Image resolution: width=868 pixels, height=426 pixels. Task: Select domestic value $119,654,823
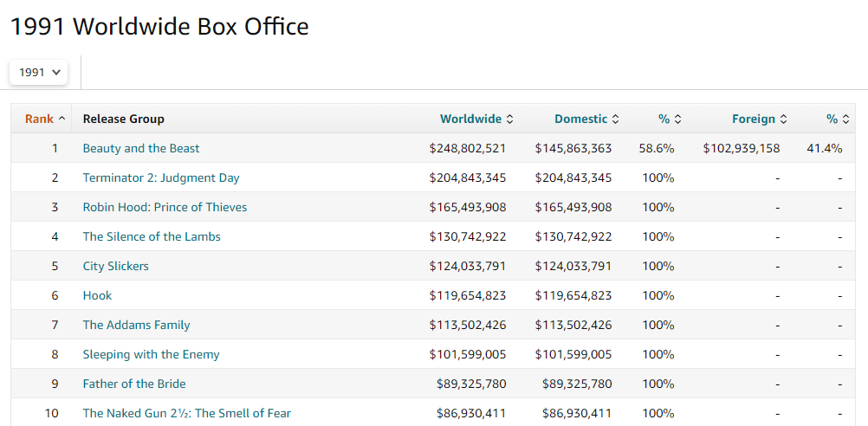pyautogui.click(x=573, y=295)
